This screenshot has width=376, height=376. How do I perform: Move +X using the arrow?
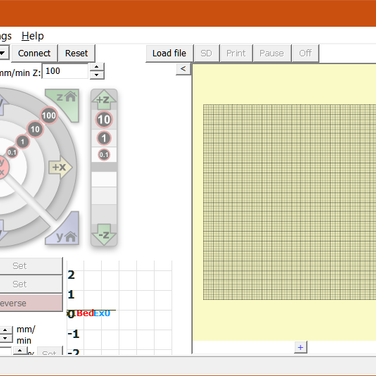coord(60,167)
